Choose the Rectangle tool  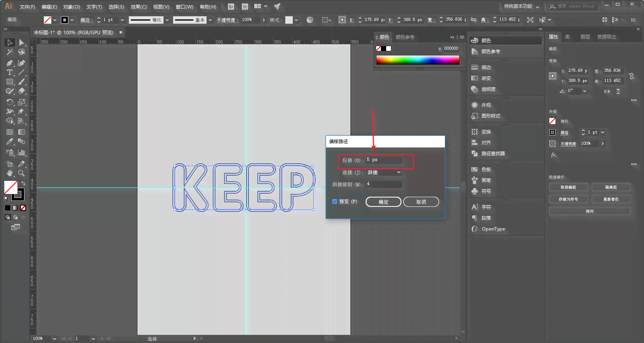(10, 82)
